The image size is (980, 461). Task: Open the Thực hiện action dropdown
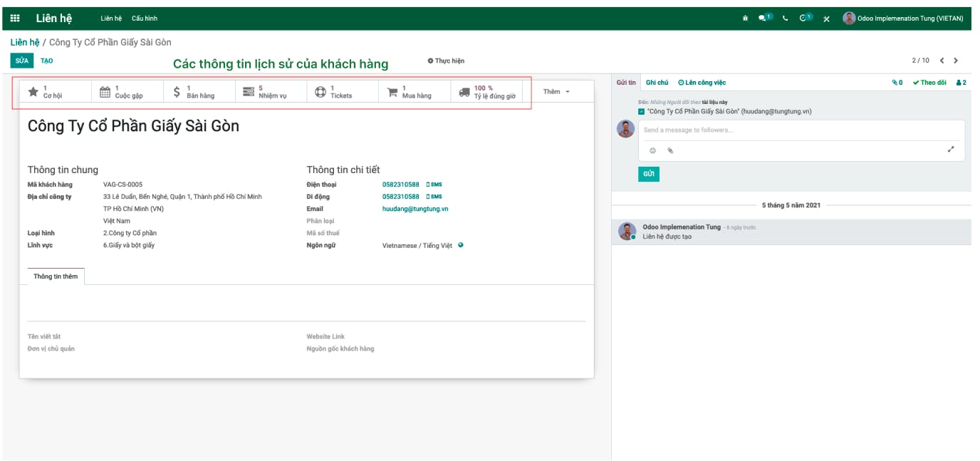pyautogui.click(x=446, y=61)
